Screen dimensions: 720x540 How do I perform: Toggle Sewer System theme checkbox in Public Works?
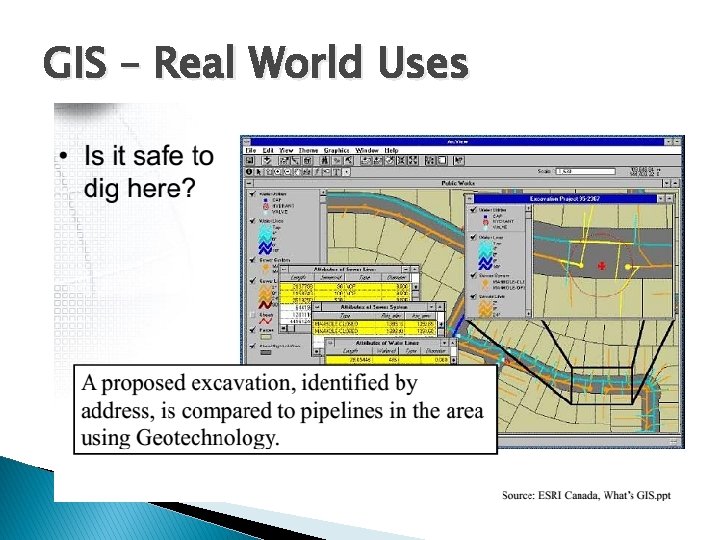252,260
